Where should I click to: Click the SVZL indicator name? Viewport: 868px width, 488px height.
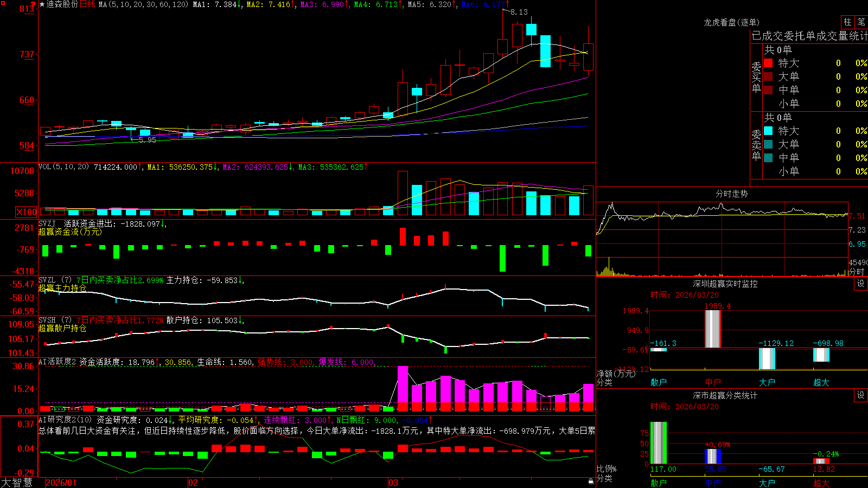[47, 280]
